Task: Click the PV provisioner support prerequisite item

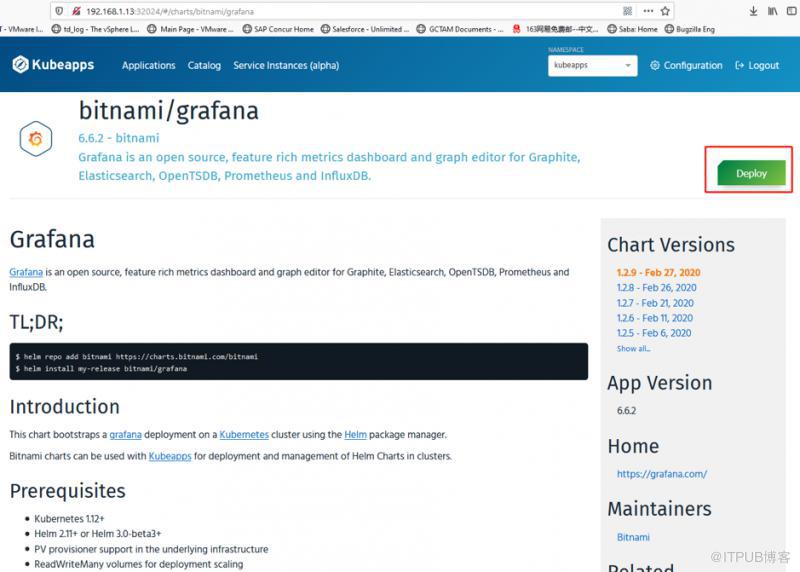Action: [x=152, y=550]
